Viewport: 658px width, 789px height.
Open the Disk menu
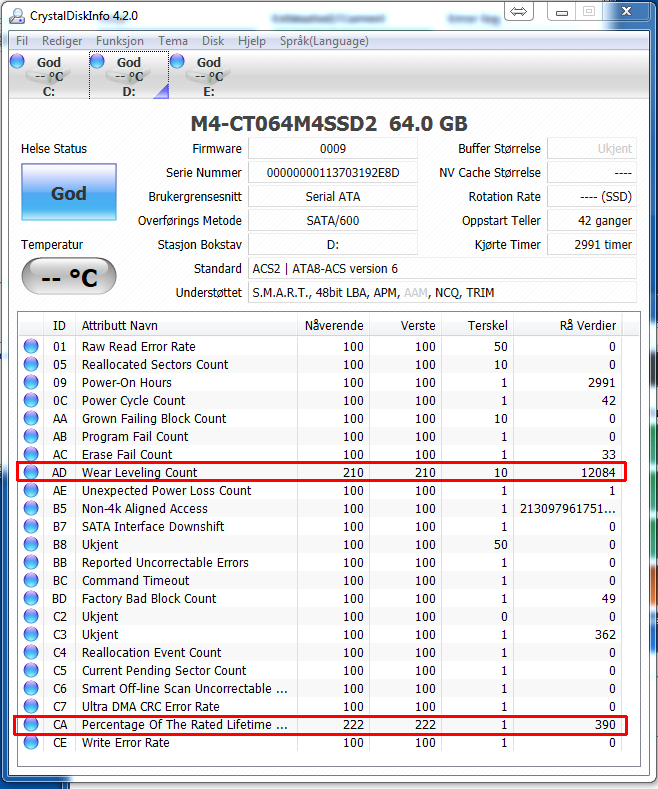(x=213, y=41)
